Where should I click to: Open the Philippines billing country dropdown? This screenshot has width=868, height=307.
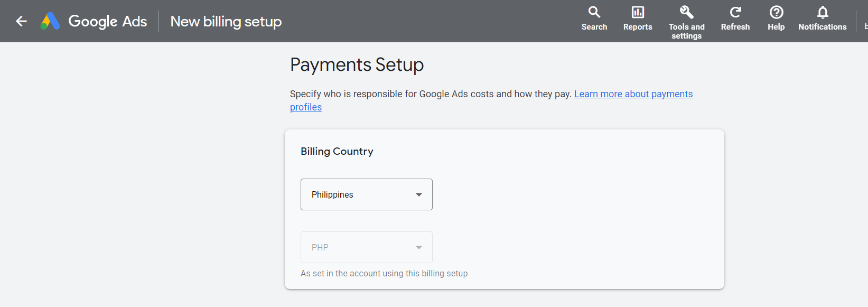(x=367, y=194)
